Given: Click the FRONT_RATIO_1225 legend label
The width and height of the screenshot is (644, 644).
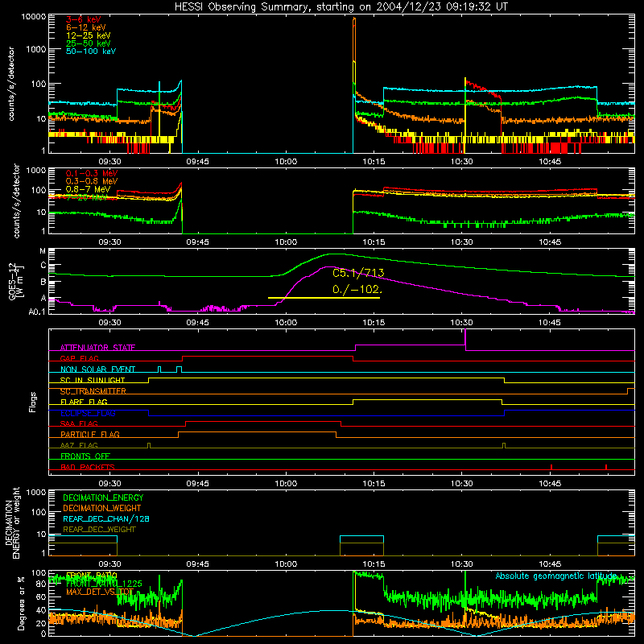Looking at the screenshot, I should pos(104,584).
